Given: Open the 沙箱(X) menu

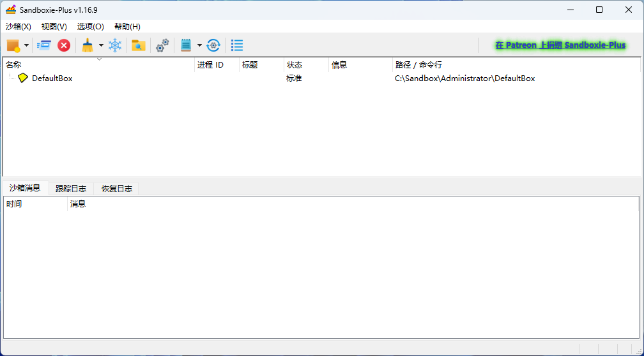Looking at the screenshot, I should pyautogui.click(x=19, y=27).
